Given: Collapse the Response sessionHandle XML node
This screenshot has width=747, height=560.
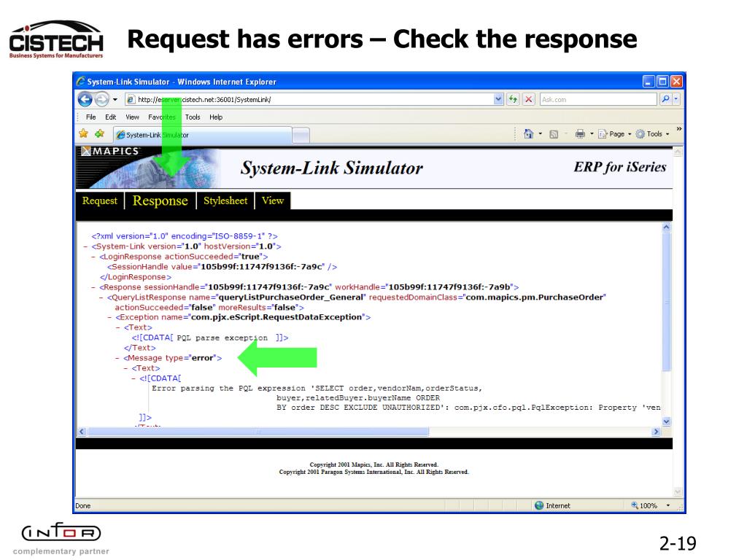Looking at the screenshot, I should tap(94, 287).
